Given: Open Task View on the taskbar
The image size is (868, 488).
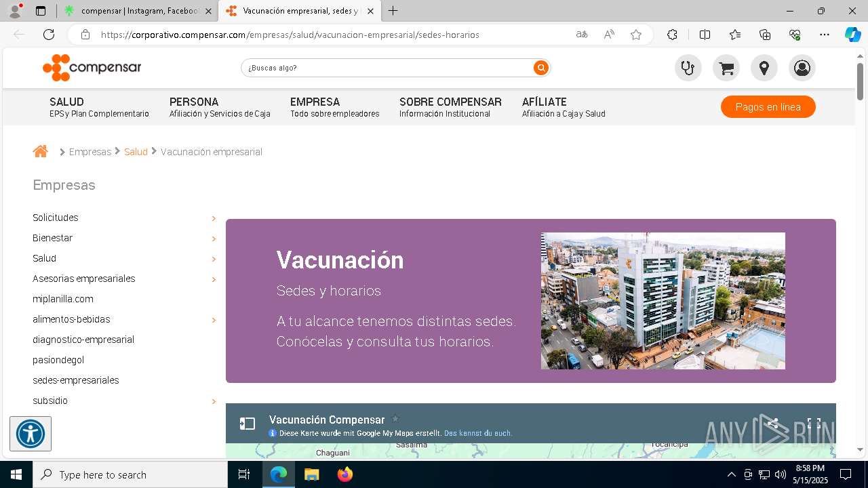Looking at the screenshot, I should click(x=245, y=474).
